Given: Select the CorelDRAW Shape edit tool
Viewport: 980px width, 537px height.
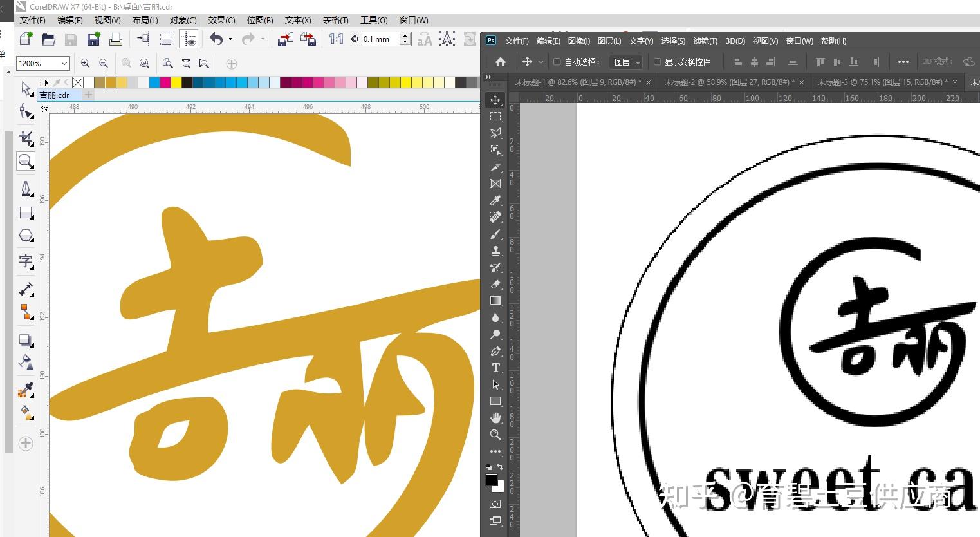Looking at the screenshot, I should pos(26,112).
